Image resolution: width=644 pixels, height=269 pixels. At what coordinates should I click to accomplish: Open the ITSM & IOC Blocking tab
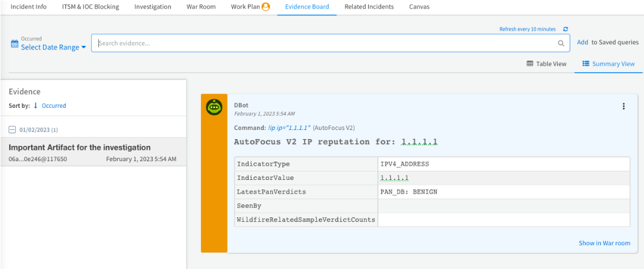90,7
